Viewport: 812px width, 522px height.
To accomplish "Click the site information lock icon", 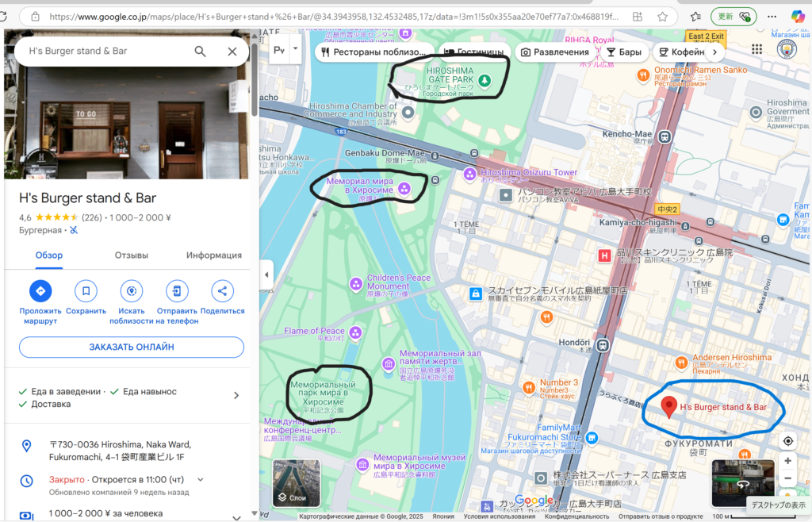I will tap(35, 17).
